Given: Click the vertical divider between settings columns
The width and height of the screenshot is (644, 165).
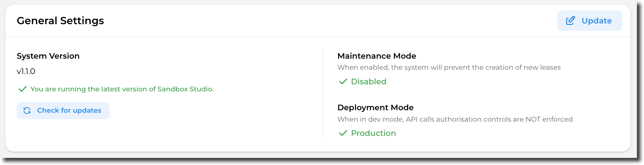Looking at the screenshot, I should tap(322, 94).
